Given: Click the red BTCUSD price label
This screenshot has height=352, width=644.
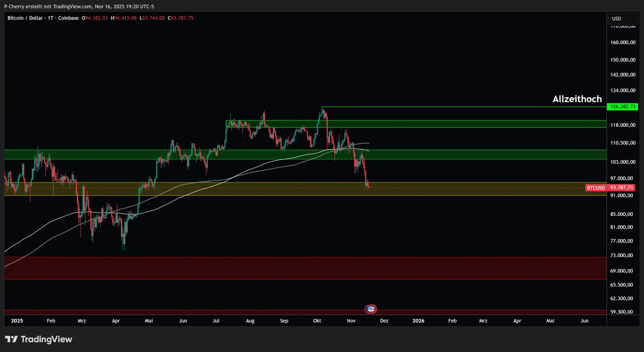Looking at the screenshot, I should point(595,188).
